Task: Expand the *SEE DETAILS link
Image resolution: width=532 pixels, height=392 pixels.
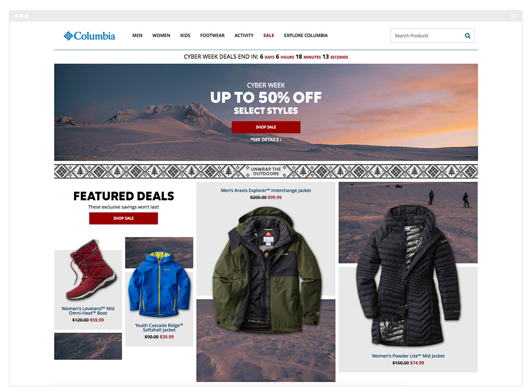Action: tap(266, 140)
